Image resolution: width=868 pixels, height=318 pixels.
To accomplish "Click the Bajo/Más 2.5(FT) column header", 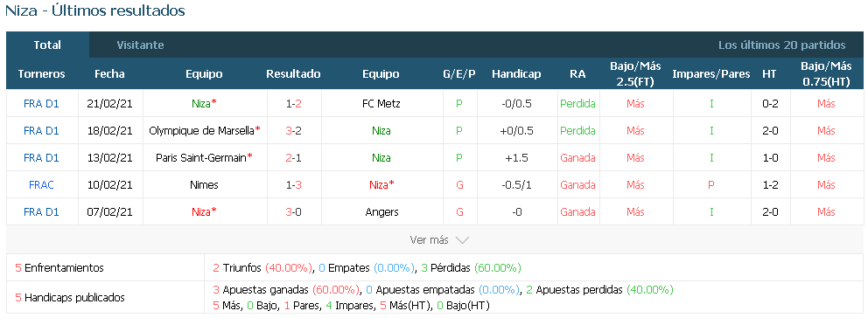I will 635,73.
